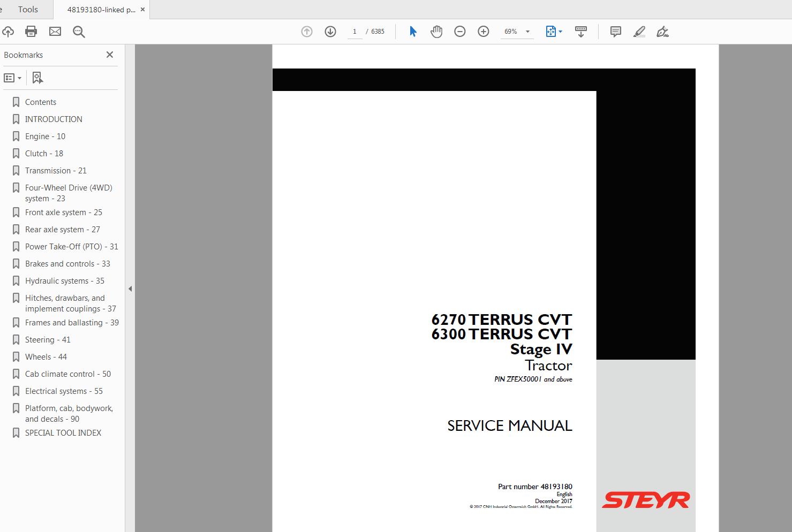
Task: Click the page number input field
Action: point(354,31)
